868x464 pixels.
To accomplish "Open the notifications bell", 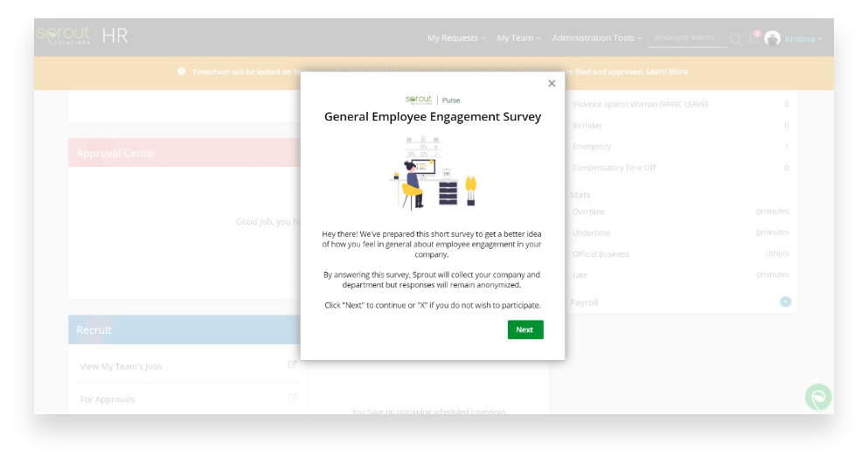I will click(753, 39).
